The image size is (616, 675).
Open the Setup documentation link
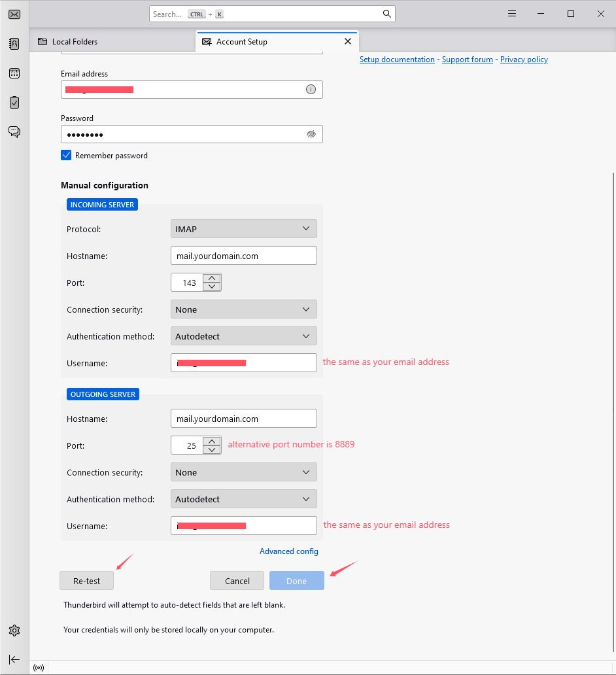click(397, 59)
